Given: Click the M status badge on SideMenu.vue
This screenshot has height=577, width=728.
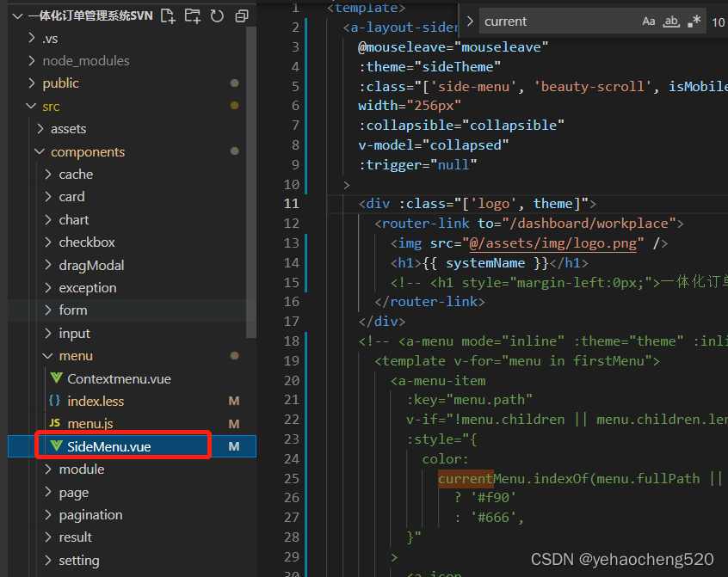Looking at the screenshot, I should 234,446.
